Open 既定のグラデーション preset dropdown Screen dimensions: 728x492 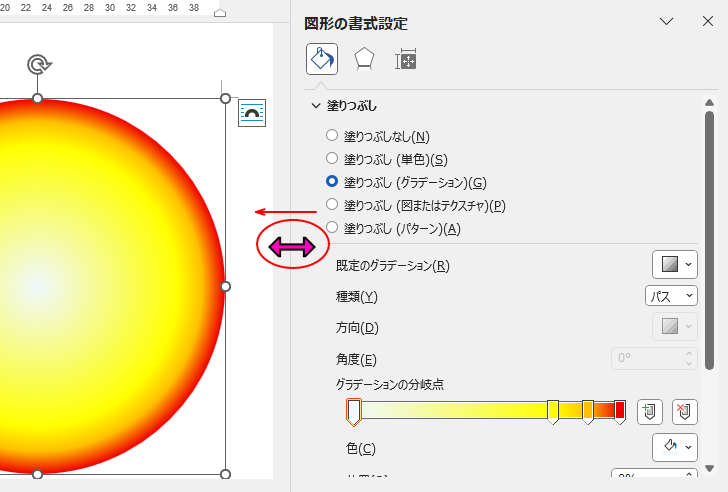(675, 265)
